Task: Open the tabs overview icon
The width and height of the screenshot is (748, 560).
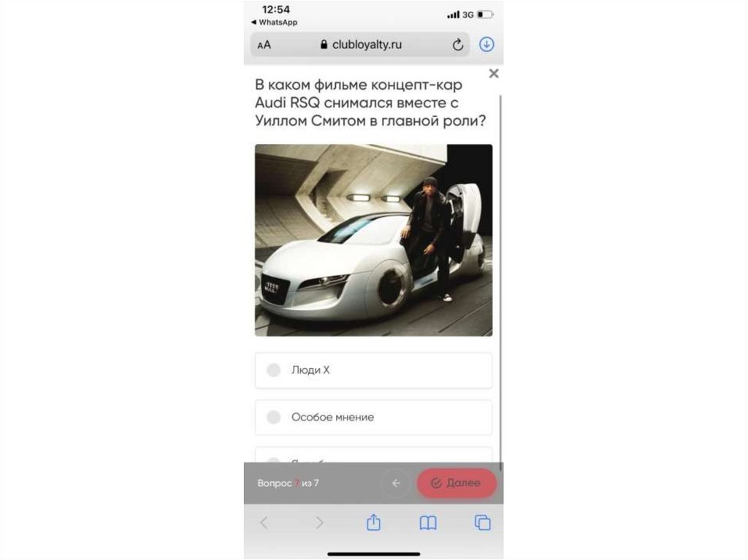Action: (x=482, y=522)
